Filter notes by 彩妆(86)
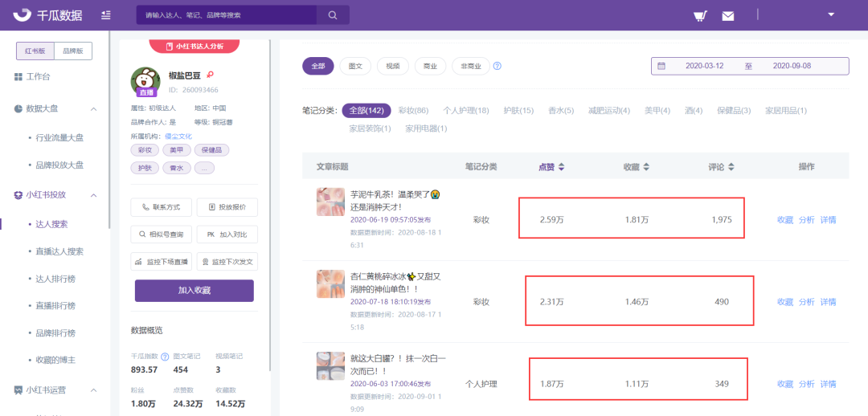 click(x=414, y=111)
